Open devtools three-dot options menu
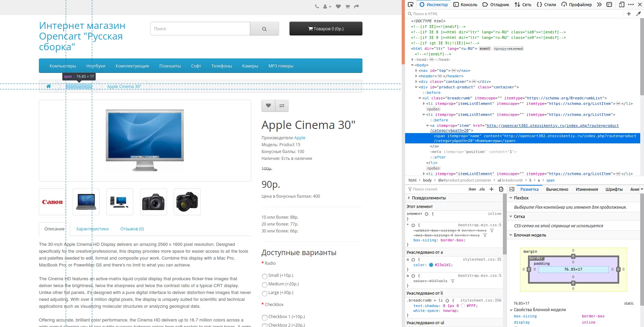The image size is (644, 327). click(631, 4)
